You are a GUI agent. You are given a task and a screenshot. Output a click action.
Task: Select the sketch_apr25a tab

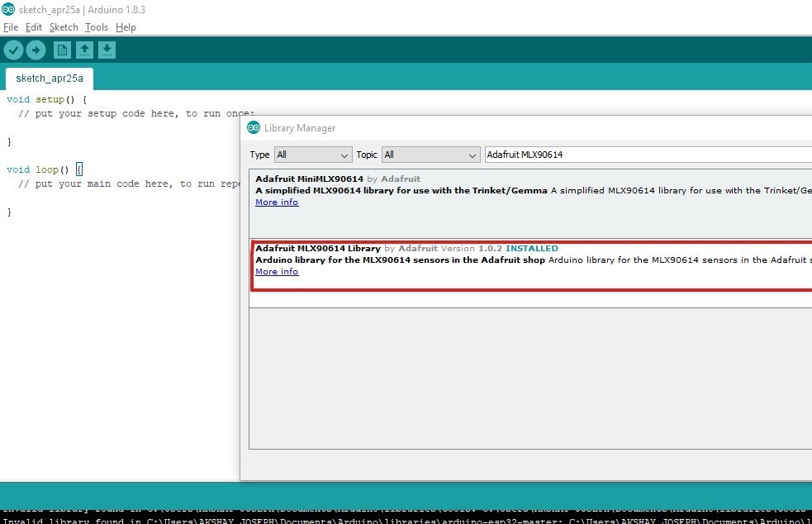(50, 79)
